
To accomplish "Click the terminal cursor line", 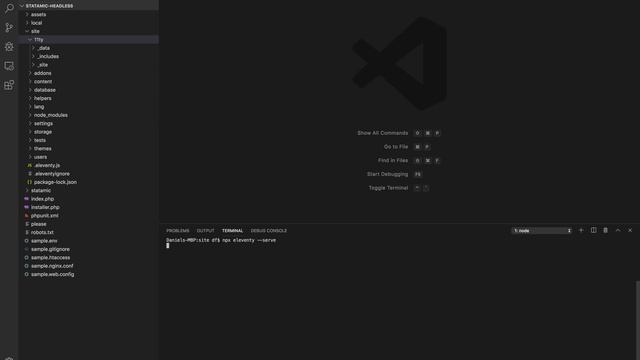I will click(x=168, y=246).
